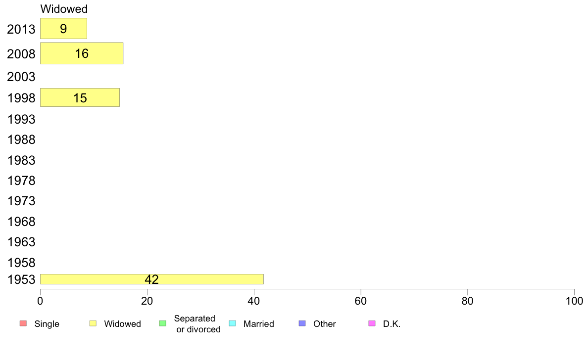Click the 1958 year label

point(21,263)
